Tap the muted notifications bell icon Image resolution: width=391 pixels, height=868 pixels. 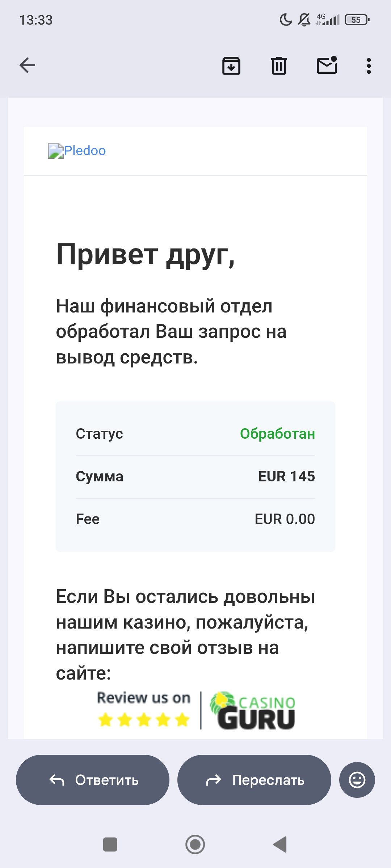304,20
